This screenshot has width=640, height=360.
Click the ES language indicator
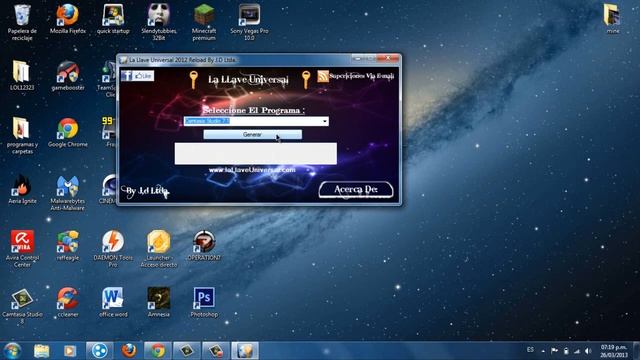(530, 350)
